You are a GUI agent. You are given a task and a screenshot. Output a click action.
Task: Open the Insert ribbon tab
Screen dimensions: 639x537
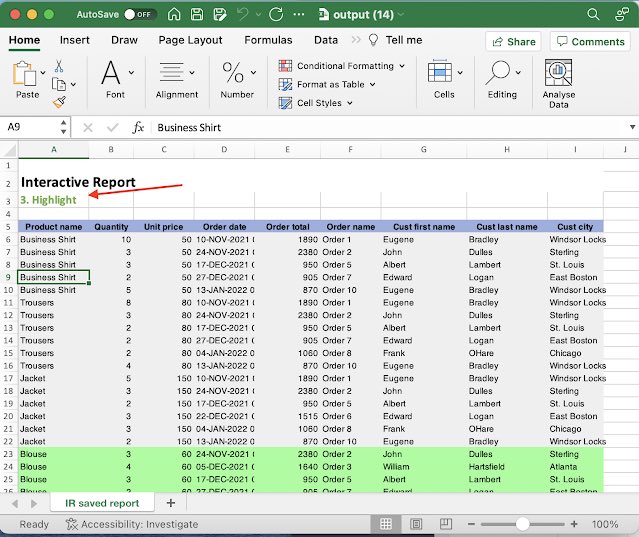point(75,40)
